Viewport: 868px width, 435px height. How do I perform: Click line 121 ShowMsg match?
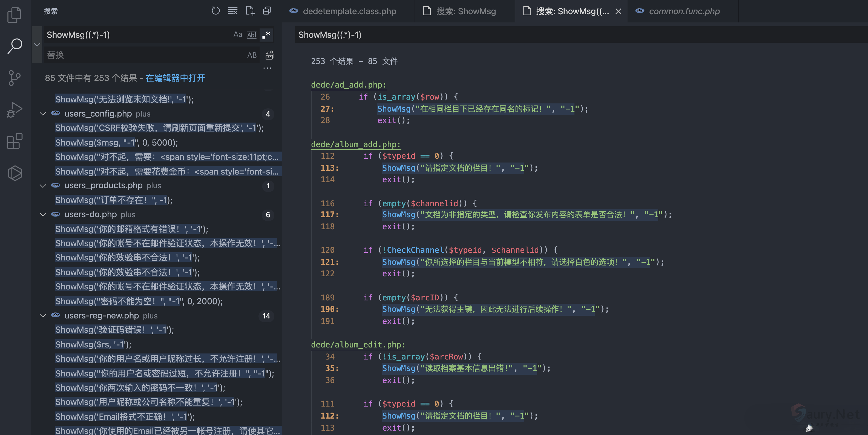[523, 262]
